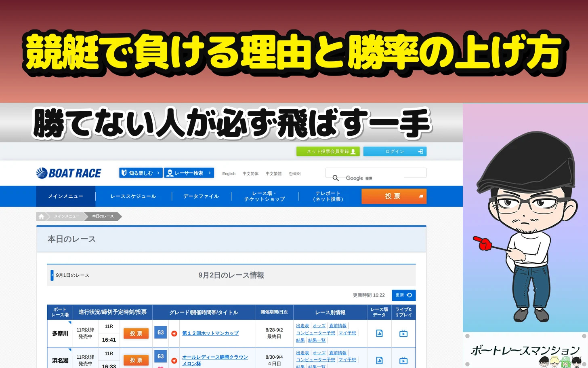Screen dimensions: 588x368
Task: Click ボートレースマンション logo
Action: coord(525,350)
